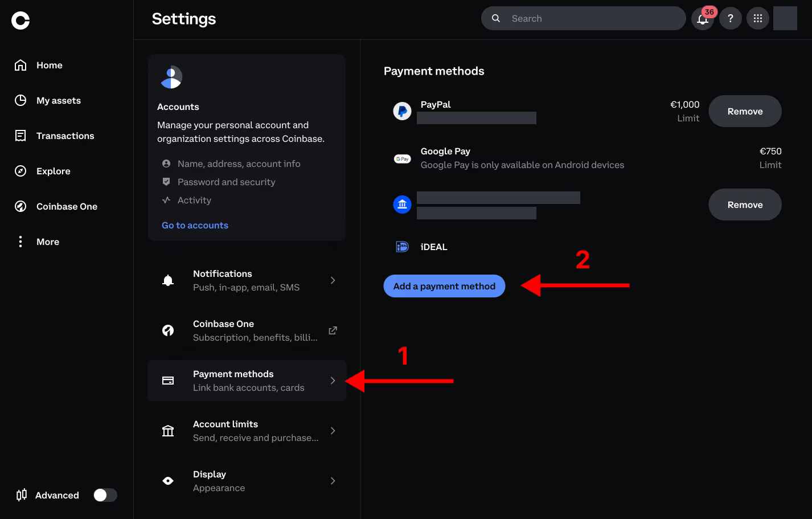Expand the Account limits chevron
This screenshot has height=519, width=812.
[x=333, y=431]
